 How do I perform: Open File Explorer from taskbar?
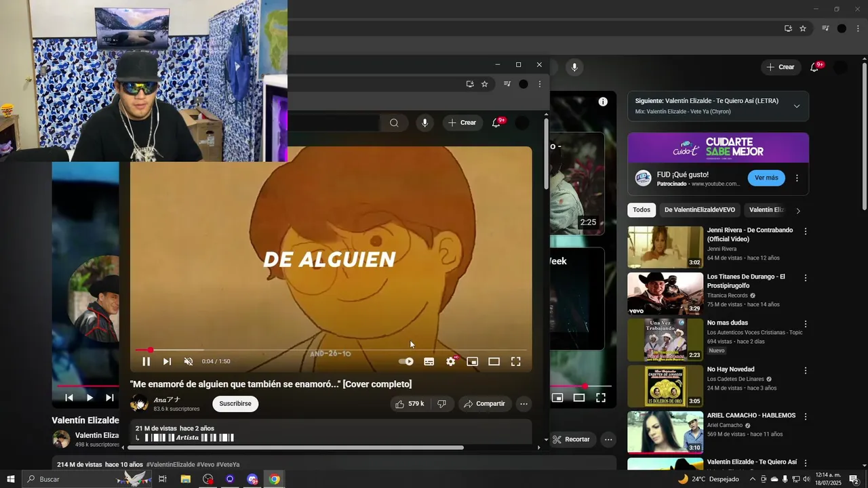pos(185,479)
